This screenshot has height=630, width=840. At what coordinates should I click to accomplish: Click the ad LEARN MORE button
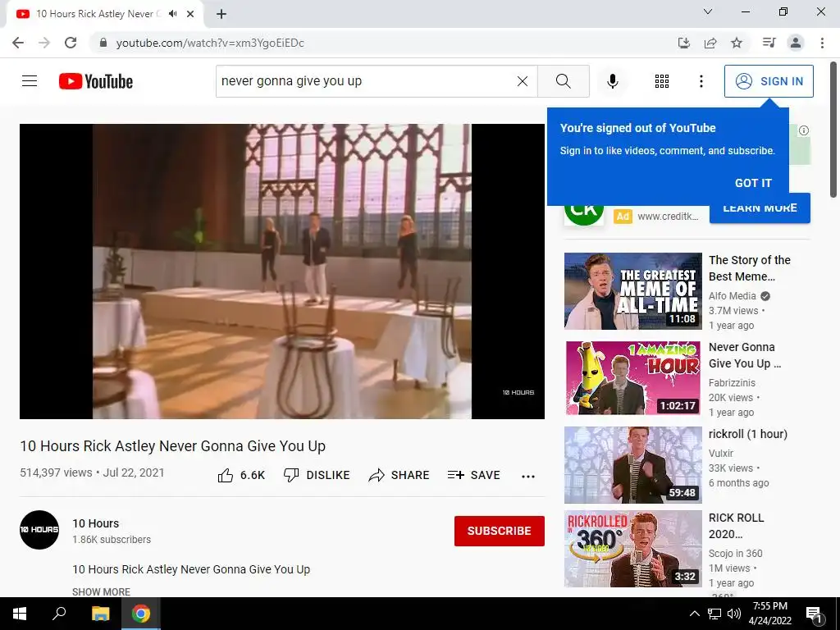[x=760, y=208]
